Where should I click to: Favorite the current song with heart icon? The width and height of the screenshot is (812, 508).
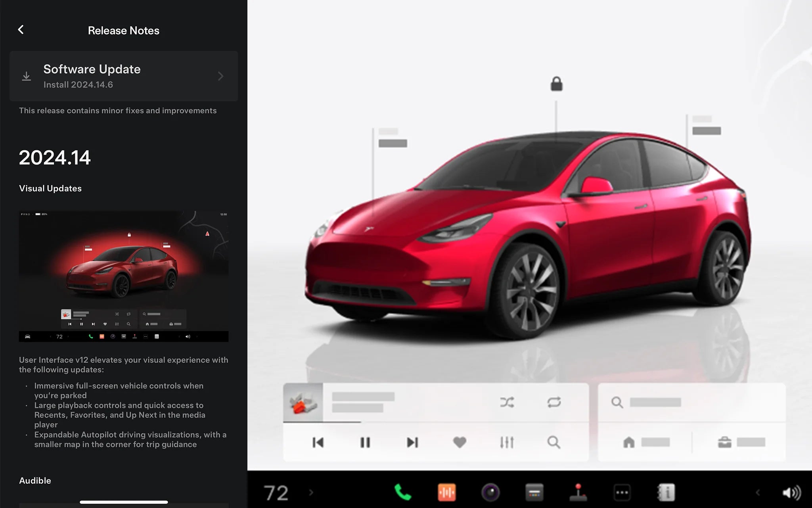pos(460,442)
